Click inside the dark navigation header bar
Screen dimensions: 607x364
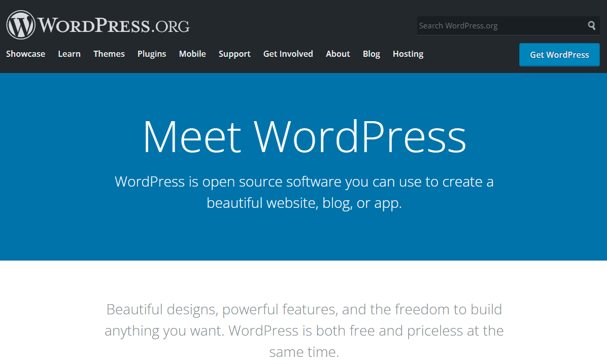tap(305, 10)
